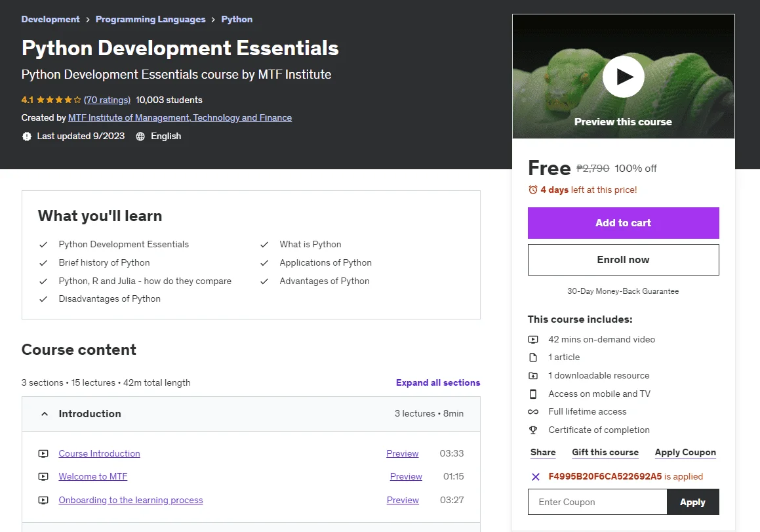Viewport: 760px width, 532px height.
Task: Collapse the Introduction section chevron
Action: coord(45,414)
